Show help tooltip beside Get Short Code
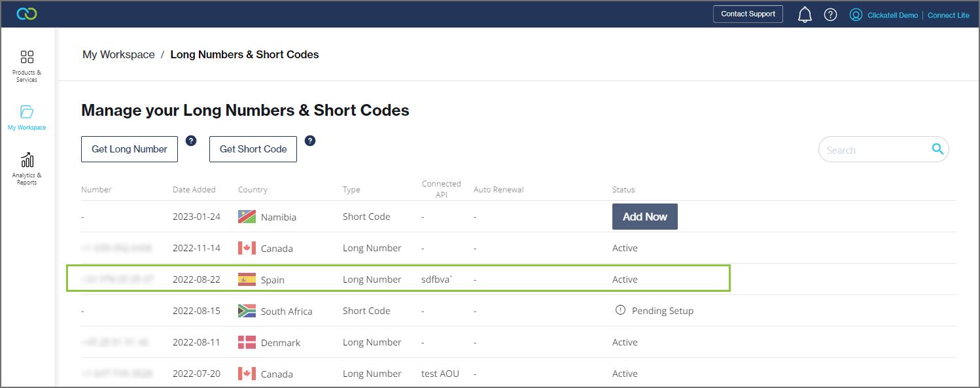 (x=310, y=141)
